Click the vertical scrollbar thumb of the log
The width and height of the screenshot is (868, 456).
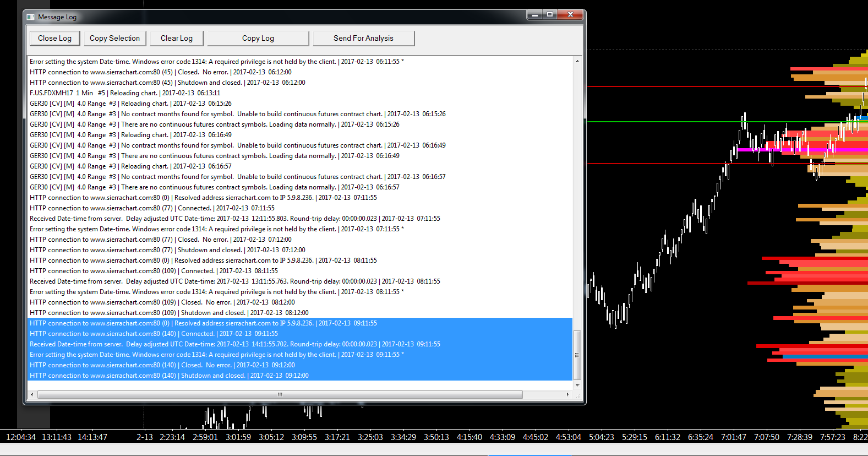(x=577, y=355)
